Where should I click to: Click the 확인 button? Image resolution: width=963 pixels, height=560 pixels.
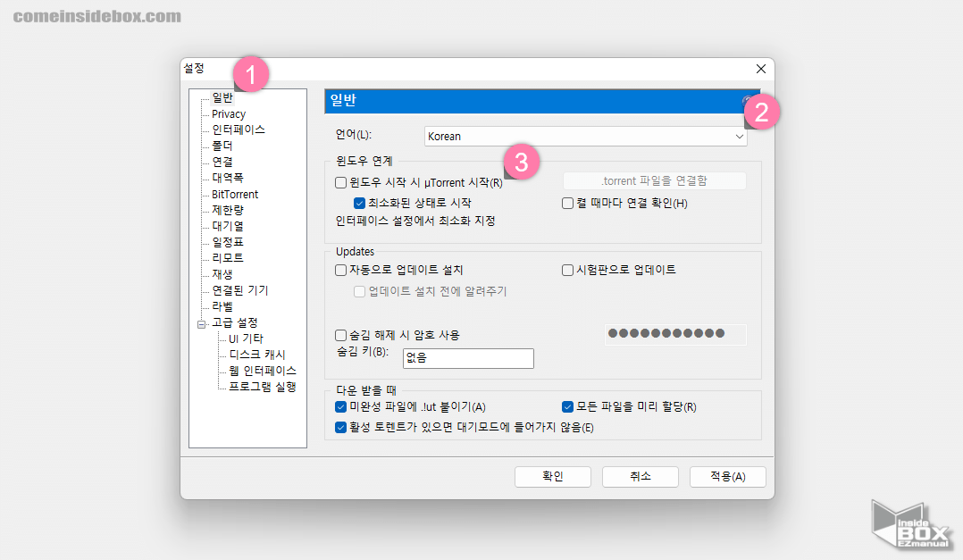(553, 477)
